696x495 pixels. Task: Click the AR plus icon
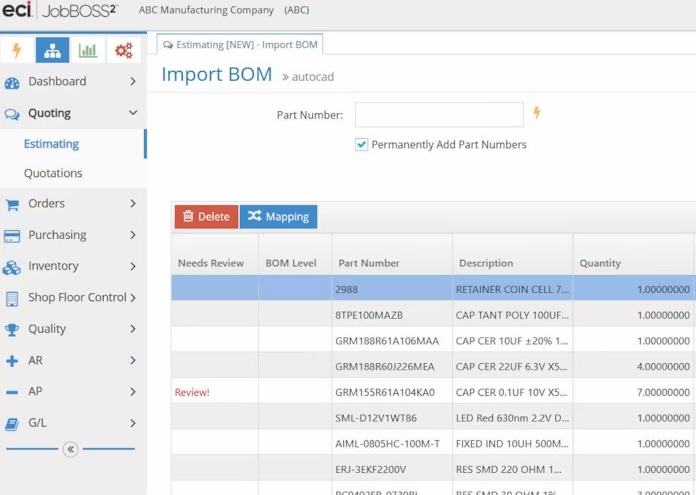12,361
